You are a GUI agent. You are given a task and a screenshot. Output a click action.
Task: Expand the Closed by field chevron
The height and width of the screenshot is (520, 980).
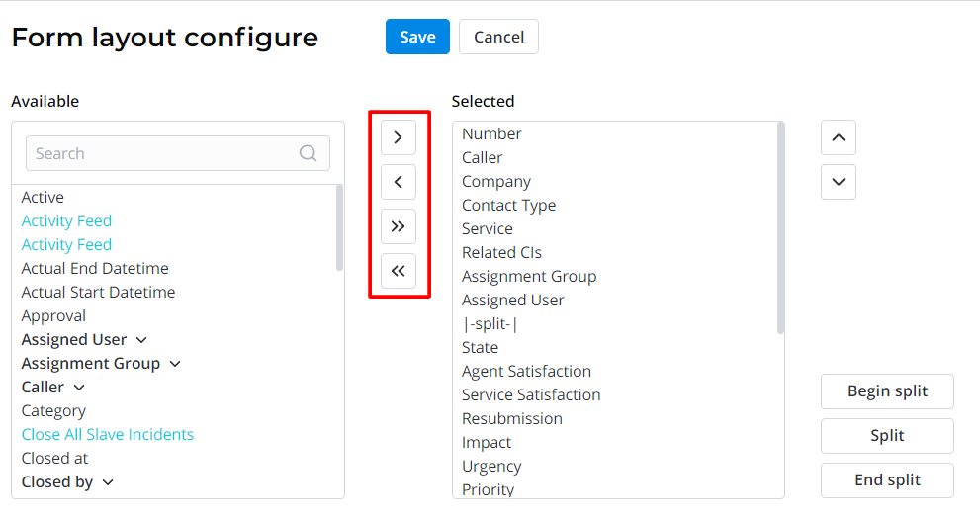pyautogui.click(x=108, y=482)
